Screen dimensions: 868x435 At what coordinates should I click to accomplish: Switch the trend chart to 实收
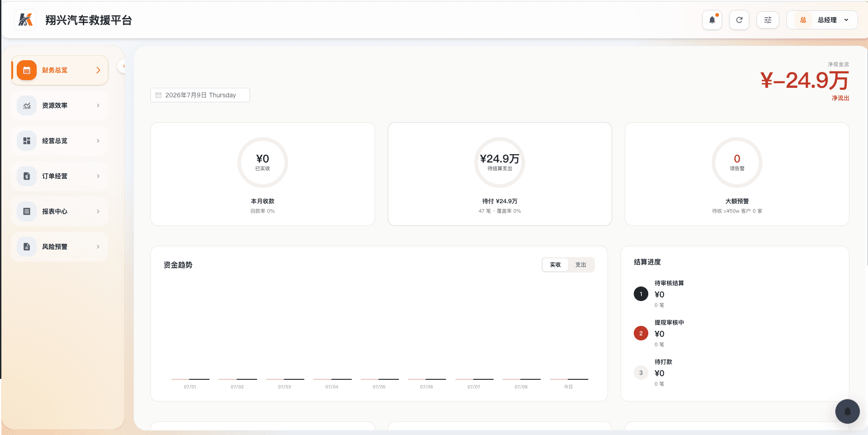555,265
